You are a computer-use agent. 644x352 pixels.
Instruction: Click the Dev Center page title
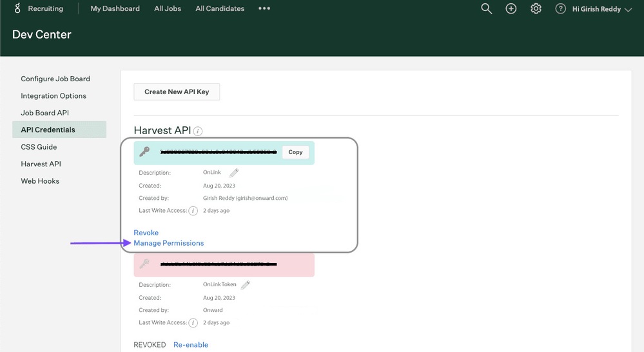click(x=41, y=35)
